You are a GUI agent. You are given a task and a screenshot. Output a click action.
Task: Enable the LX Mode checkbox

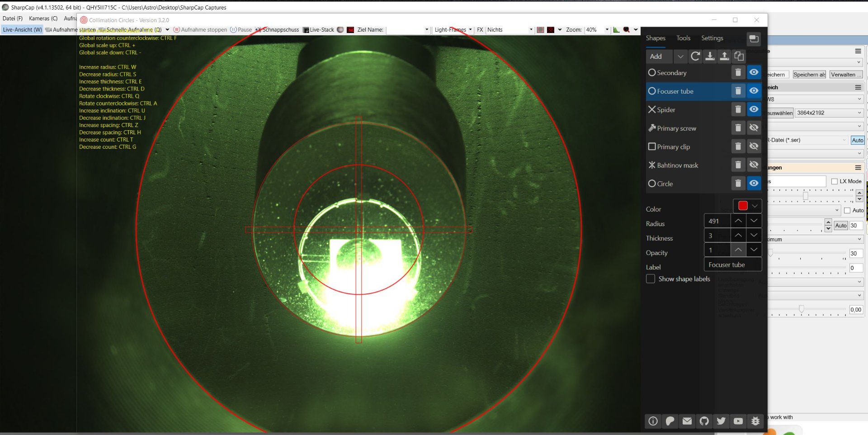pos(835,181)
